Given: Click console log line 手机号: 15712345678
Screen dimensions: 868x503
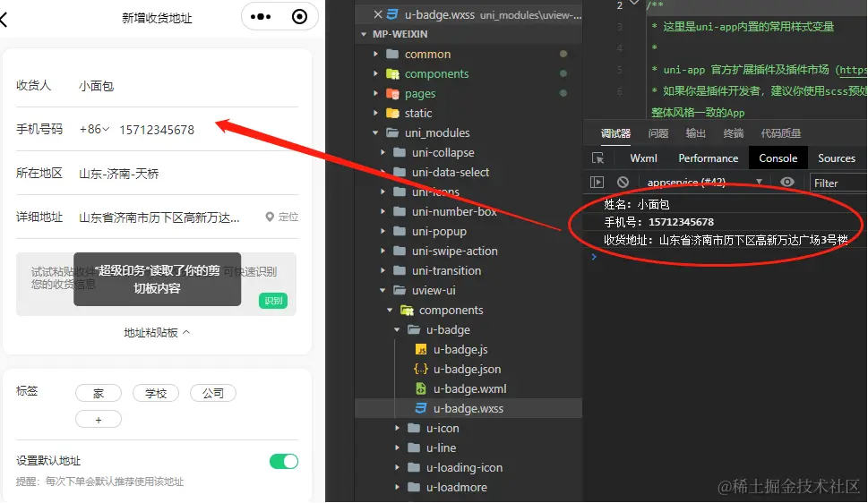Looking at the screenshot, I should tap(658, 222).
